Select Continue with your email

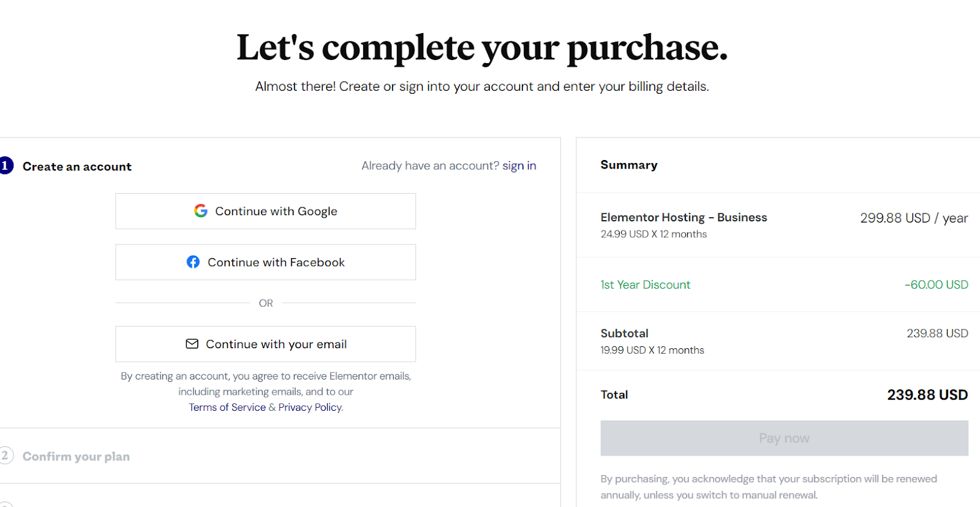point(266,344)
